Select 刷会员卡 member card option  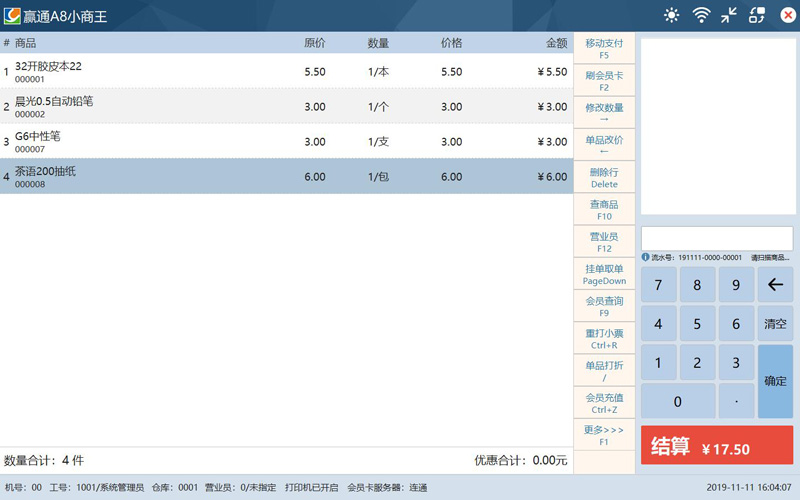coord(604,81)
